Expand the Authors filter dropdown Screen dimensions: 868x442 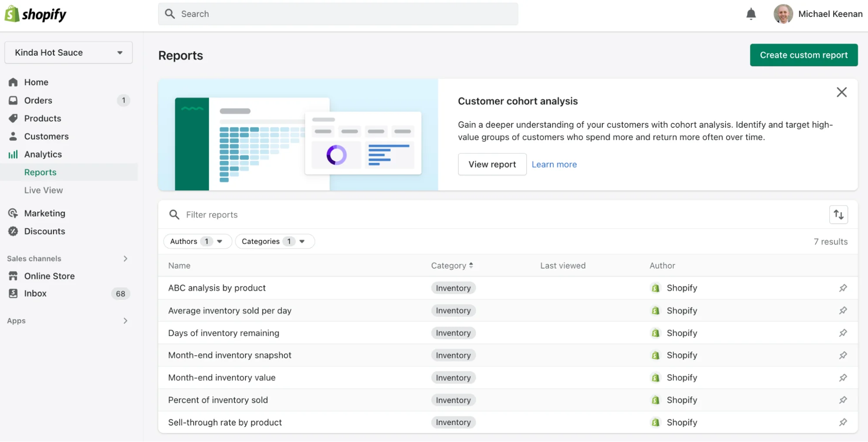[x=197, y=241]
